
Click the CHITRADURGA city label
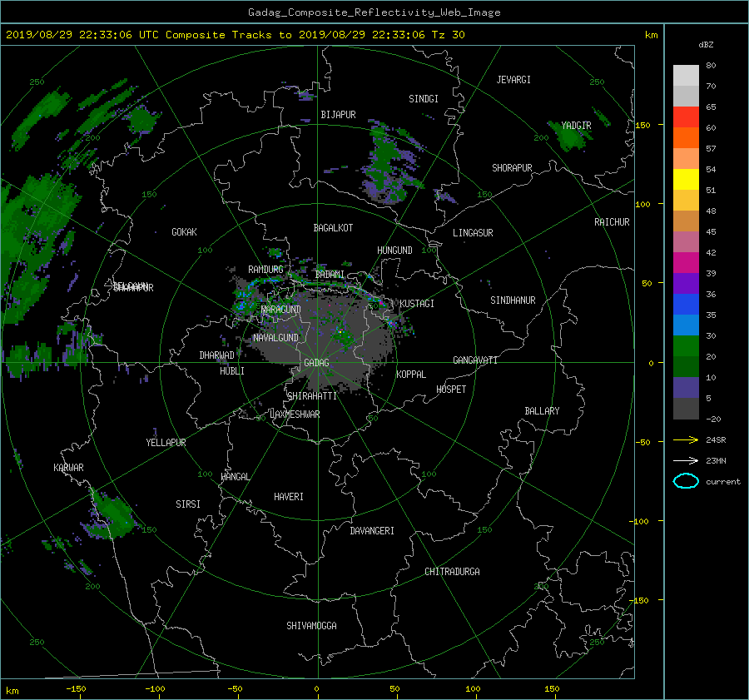pyautogui.click(x=452, y=572)
